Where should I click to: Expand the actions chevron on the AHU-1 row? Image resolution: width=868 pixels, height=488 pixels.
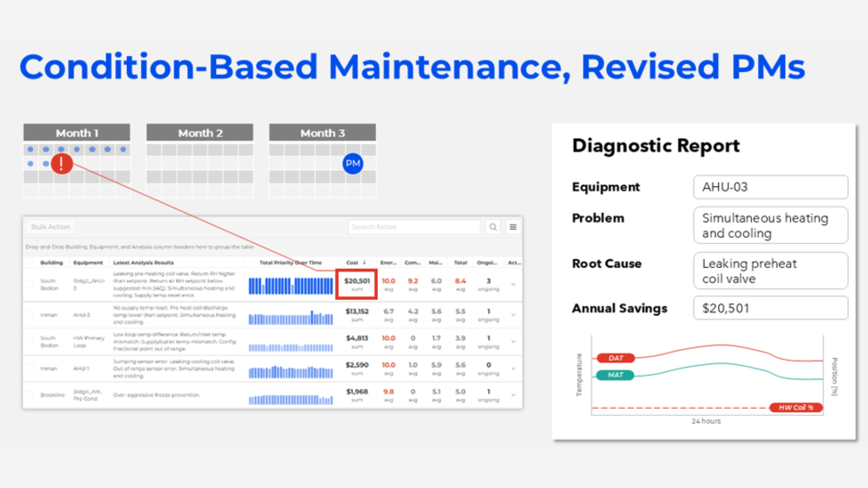[513, 368]
